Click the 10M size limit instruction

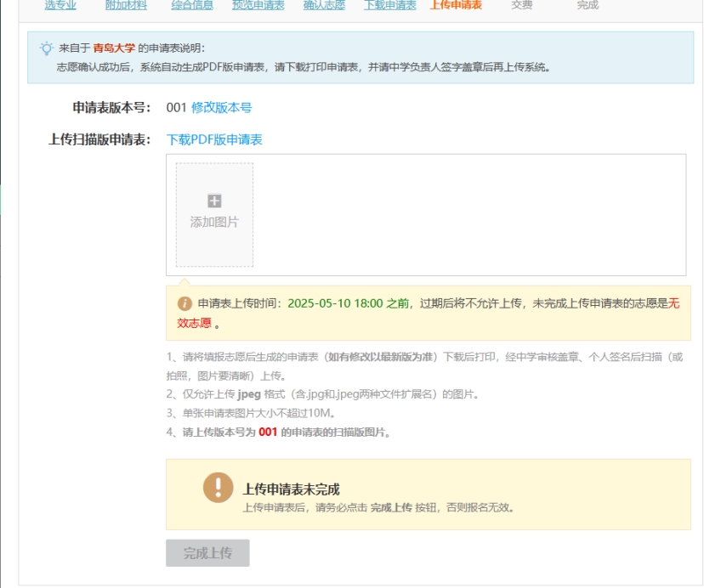tap(251, 413)
